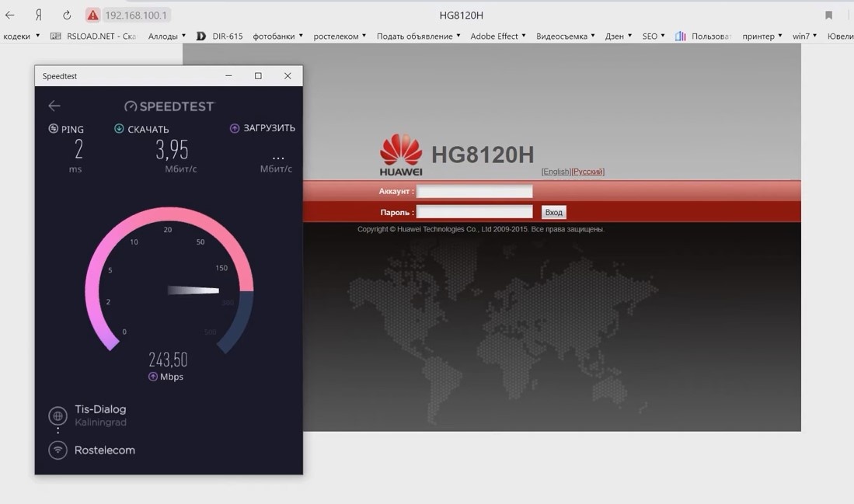
Task: Open the кодеки bookmarks folder
Action: coord(21,36)
